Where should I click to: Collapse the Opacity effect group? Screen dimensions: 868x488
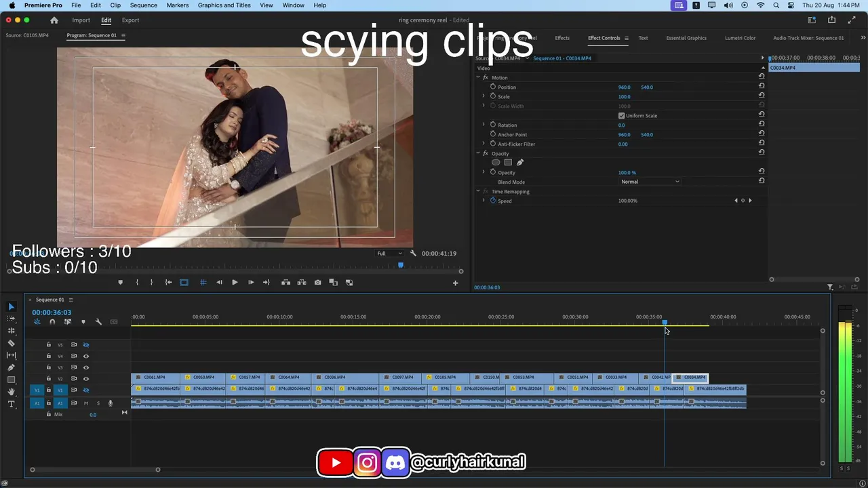478,154
